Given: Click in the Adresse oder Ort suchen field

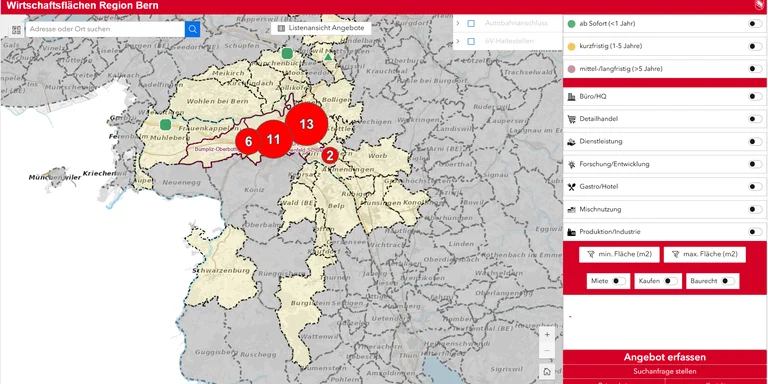Looking at the screenshot, I should [105, 29].
